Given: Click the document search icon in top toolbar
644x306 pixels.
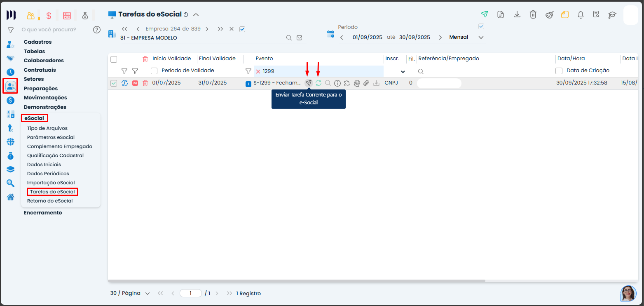Looking at the screenshot, I should (x=596, y=14).
